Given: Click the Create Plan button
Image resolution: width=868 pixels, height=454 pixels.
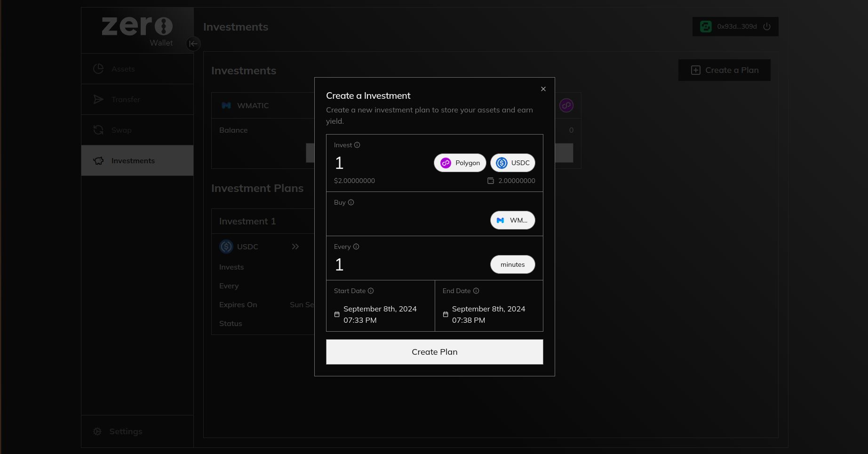Looking at the screenshot, I should coord(434,352).
